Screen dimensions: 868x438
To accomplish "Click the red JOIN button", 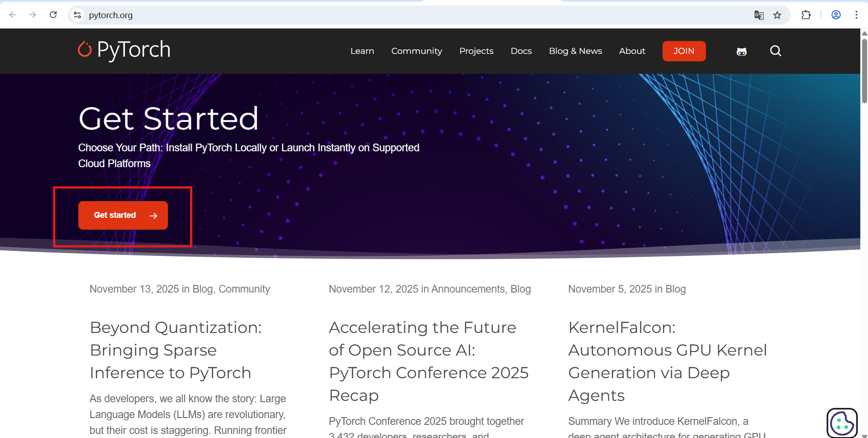I will pyautogui.click(x=684, y=51).
